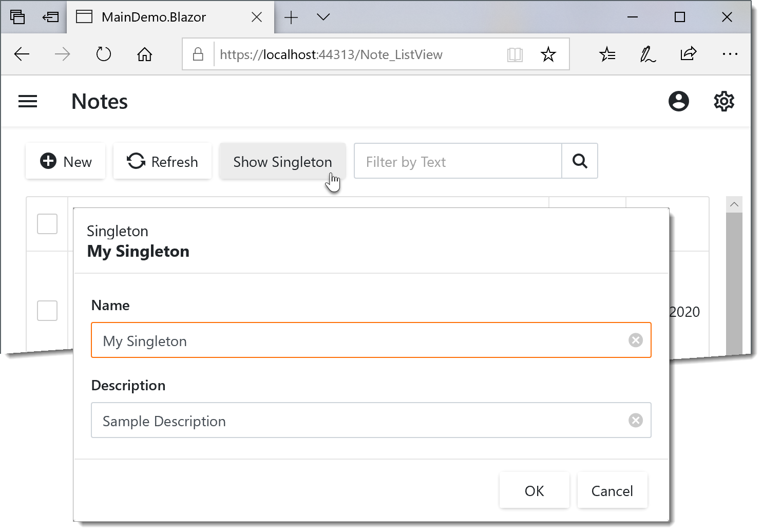Tick the second row checkbox
Viewport: 762px width, 532px height.
[x=47, y=311]
